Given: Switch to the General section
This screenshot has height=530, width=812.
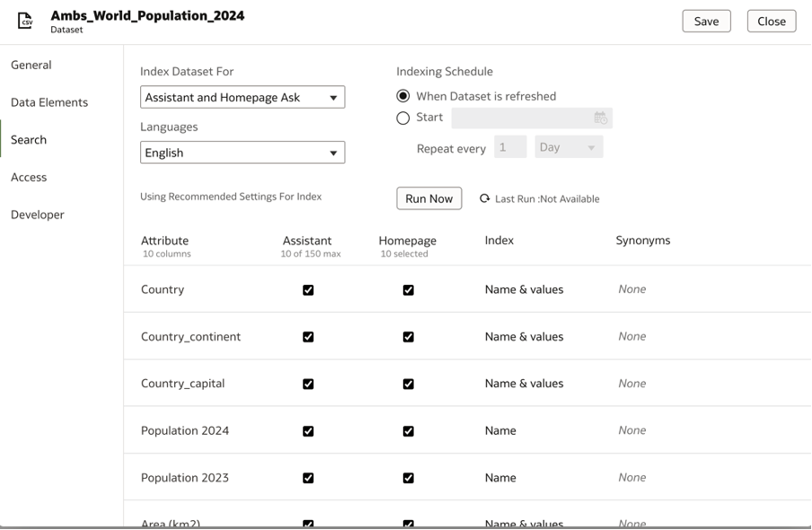Looking at the screenshot, I should click(29, 65).
